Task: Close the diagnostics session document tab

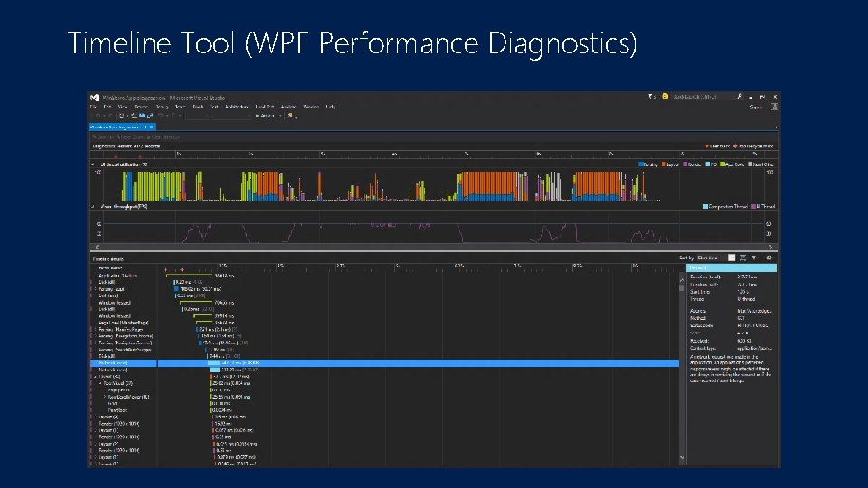Action: [x=152, y=127]
